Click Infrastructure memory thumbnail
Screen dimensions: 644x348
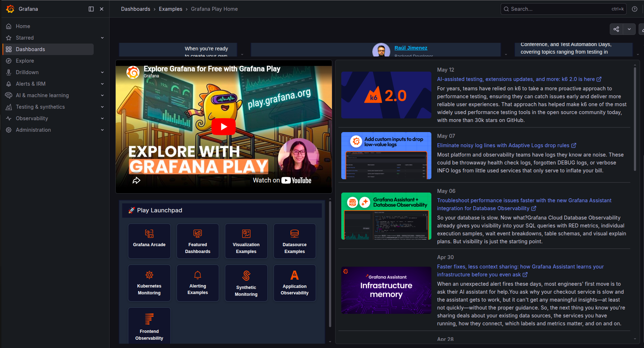386,290
